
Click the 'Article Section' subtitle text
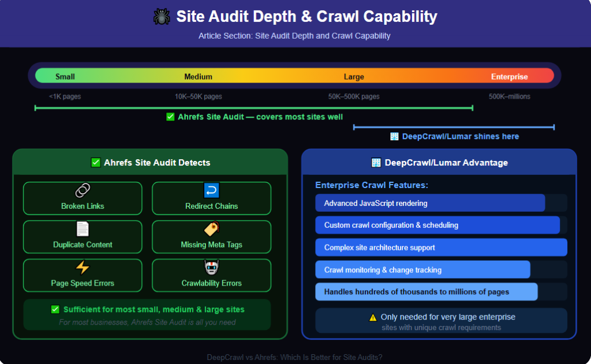(x=294, y=36)
